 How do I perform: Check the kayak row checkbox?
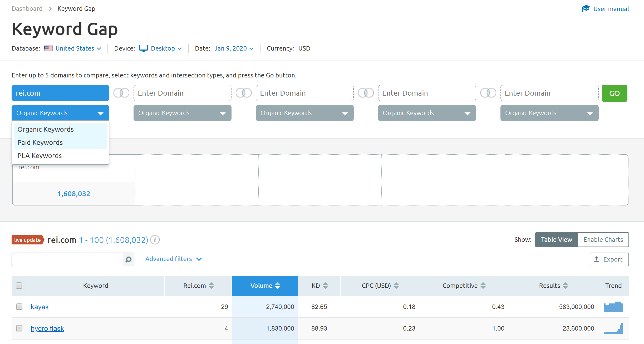(x=19, y=307)
